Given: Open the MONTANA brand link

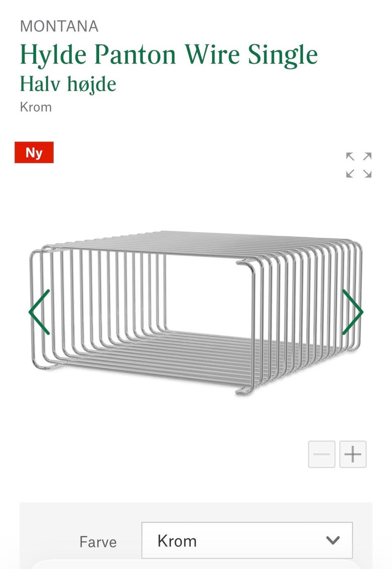Looking at the screenshot, I should (59, 27).
